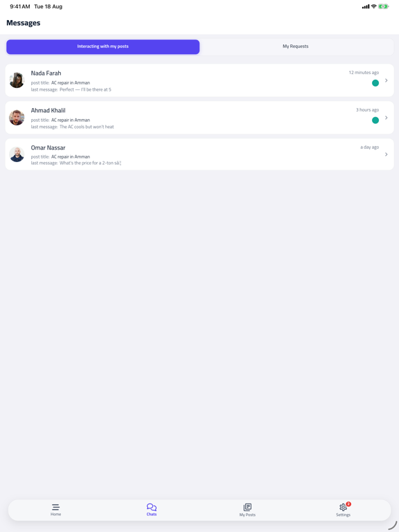Screen dimensions: 399x532
Task: Tap the Chats bubble icon
Action: point(151,507)
